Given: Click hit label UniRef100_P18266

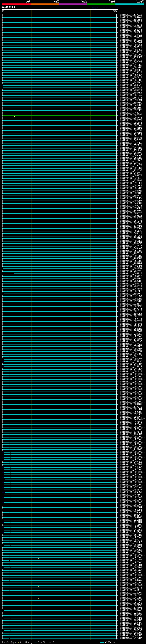Looking at the screenshot, I should pos(131,450).
